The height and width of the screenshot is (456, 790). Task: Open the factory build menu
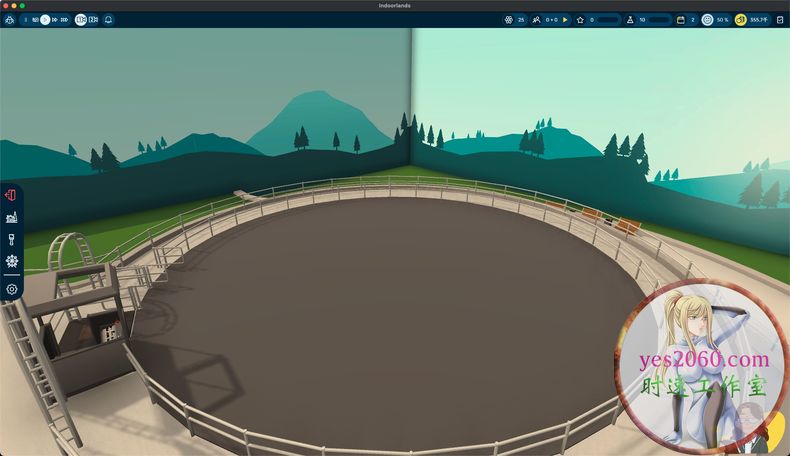pos(12,217)
